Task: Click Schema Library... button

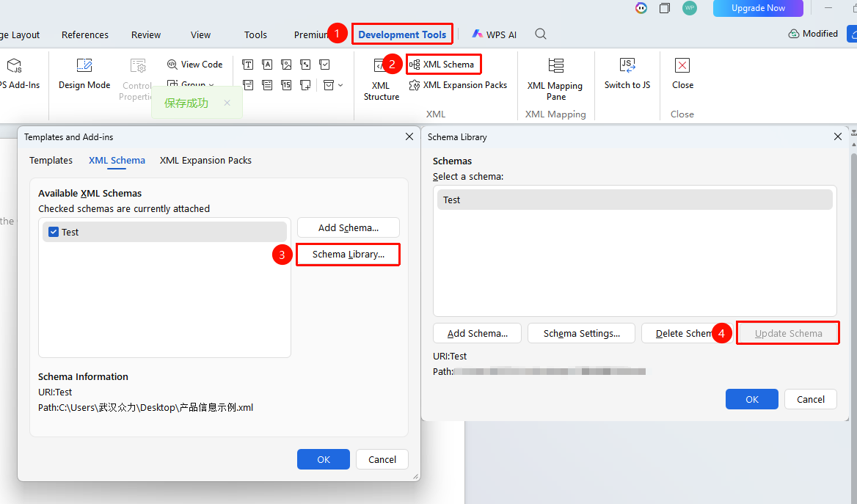Action: pyautogui.click(x=348, y=254)
